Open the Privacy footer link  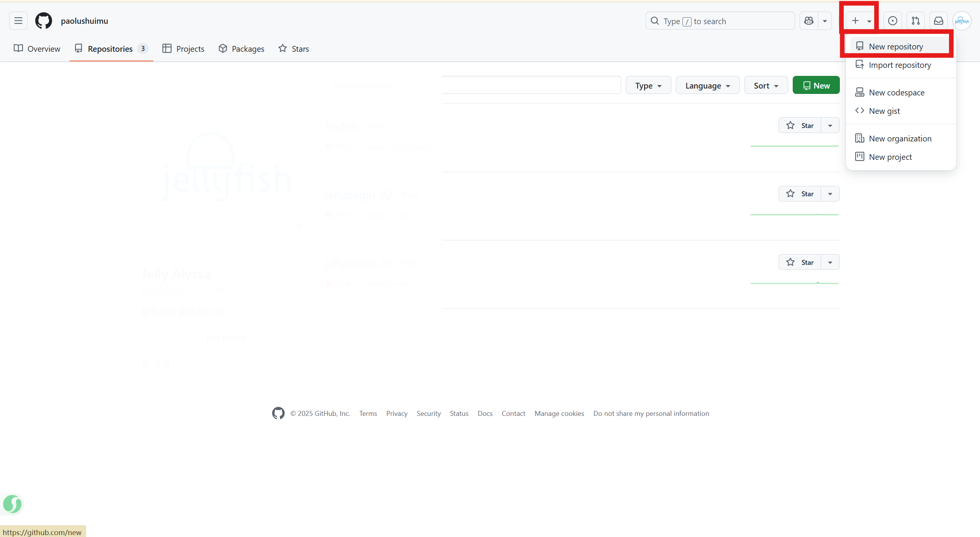tap(397, 414)
